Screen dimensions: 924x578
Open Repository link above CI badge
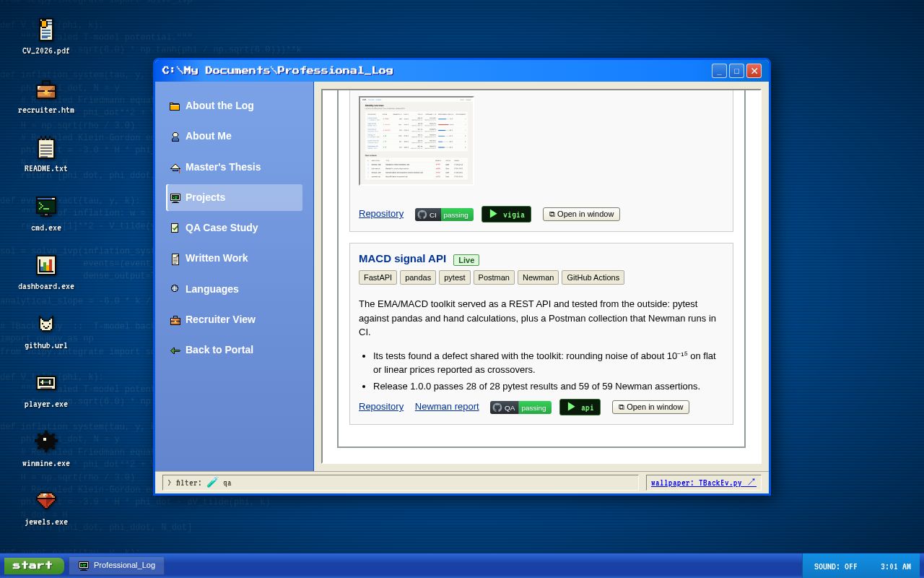click(381, 213)
